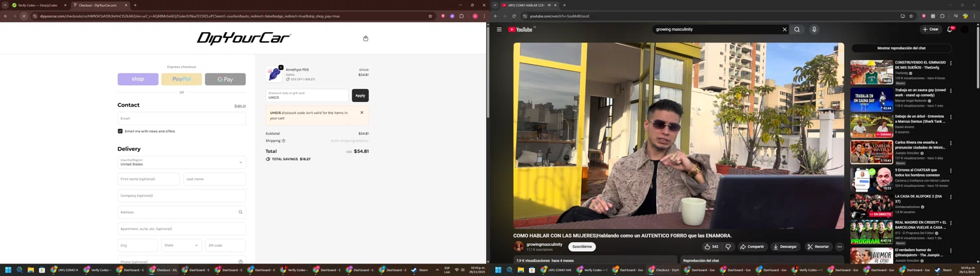Screen dimensions: 980x276
Task: Switch to Verify Codes — SimplyCodes tab
Action: pos(39,5)
